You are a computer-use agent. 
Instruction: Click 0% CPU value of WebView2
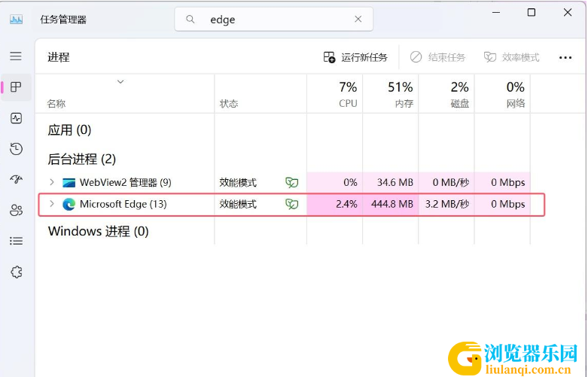click(x=350, y=183)
